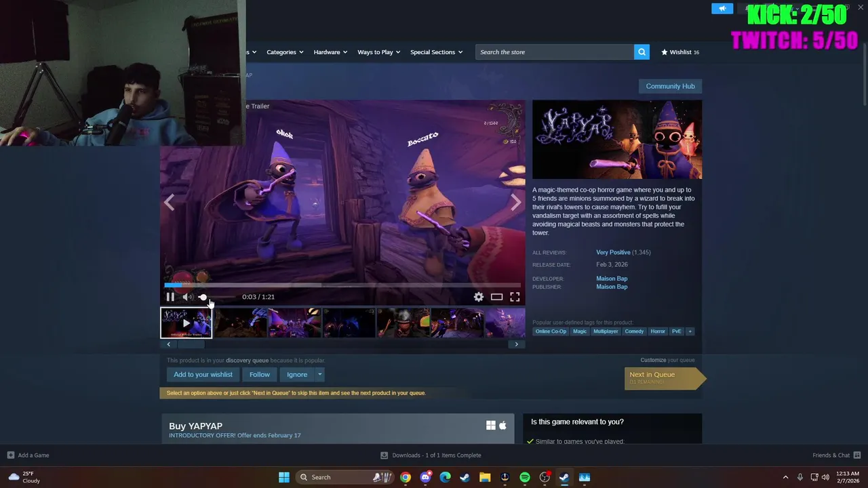Add YAPYAP to your wishlist
The width and height of the screenshot is (868, 488).
tap(203, 374)
